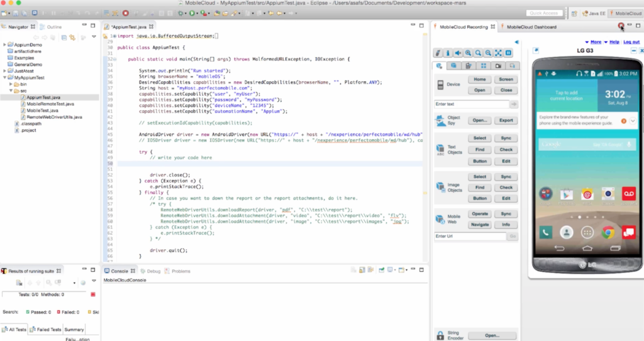Viewport: 644px width, 341px height.
Task: Tap the phone's home navigation button
Action: (x=587, y=248)
